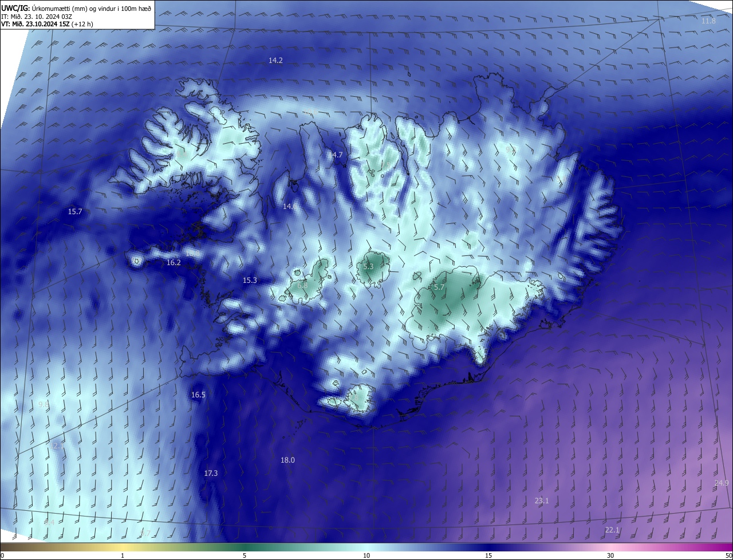Click the 22.1 value label
This screenshot has width=733, height=560.
click(612, 530)
